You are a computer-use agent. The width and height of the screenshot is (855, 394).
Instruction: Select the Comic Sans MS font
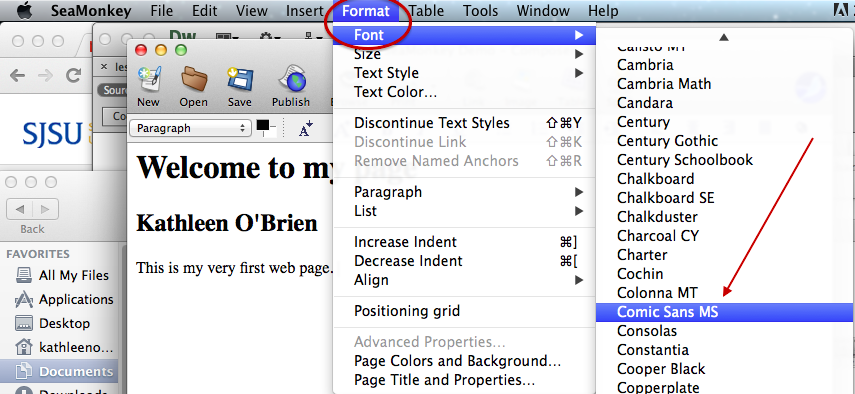click(724, 312)
